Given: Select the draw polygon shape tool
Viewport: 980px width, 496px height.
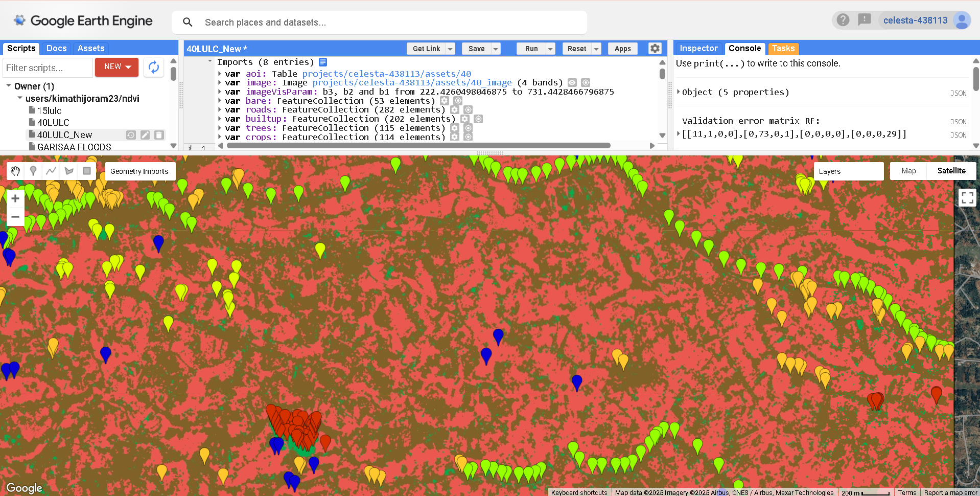Looking at the screenshot, I should point(69,171).
